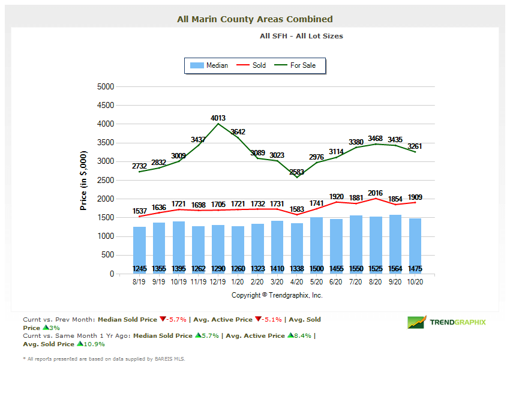The image size is (510, 420).
Task: Click the blue Median legend color swatch
Action: 196,65
